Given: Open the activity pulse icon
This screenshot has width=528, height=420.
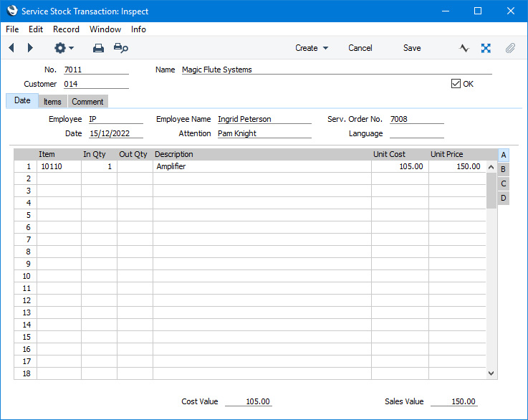Looking at the screenshot, I should point(464,48).
